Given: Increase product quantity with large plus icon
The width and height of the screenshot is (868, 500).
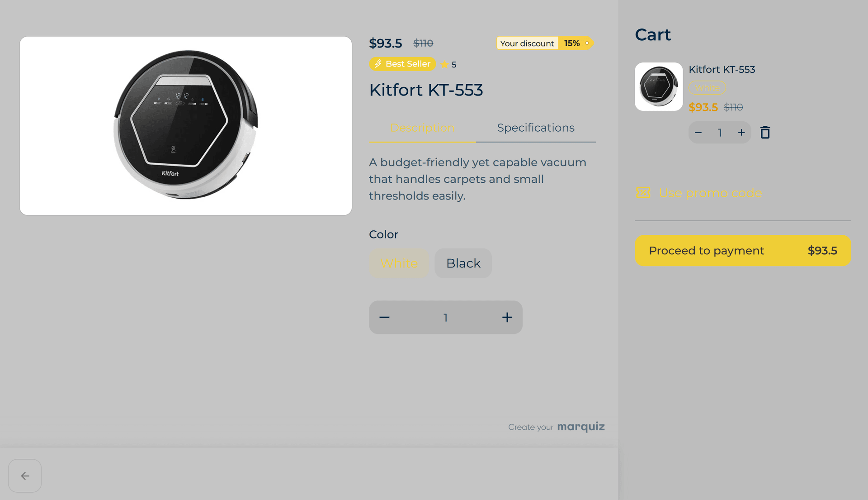Looking at the screenshot, I should click(507, 317).
